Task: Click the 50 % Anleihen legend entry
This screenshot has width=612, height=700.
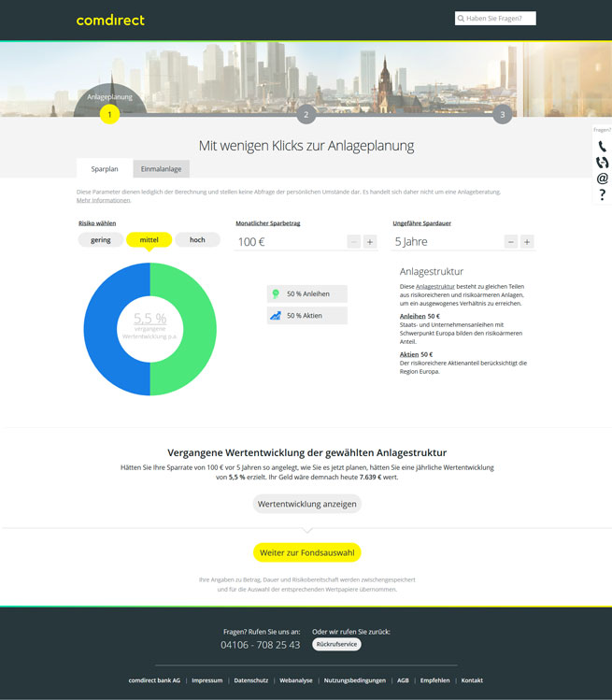Action: 307,293
